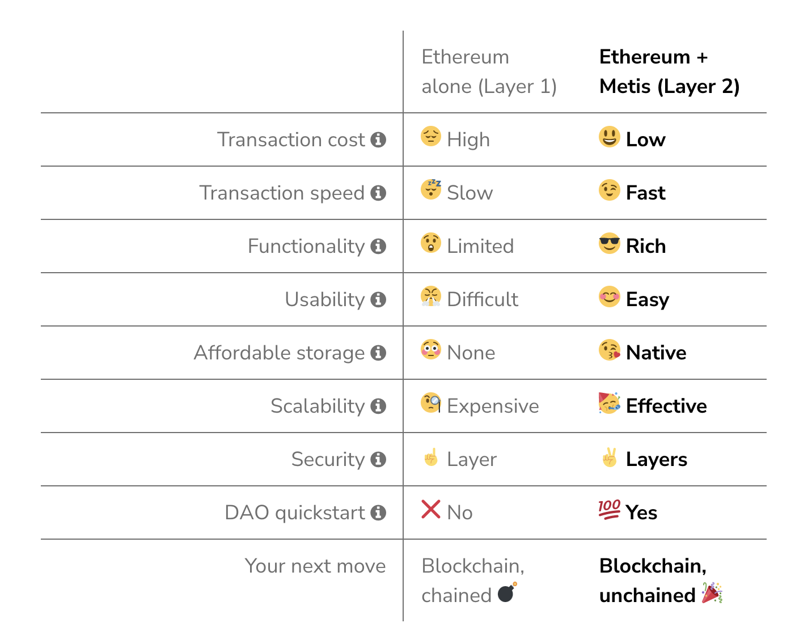812x644 pixels.
Task: Click the party face emoji beside Effective
Action: tap(610, 403)
